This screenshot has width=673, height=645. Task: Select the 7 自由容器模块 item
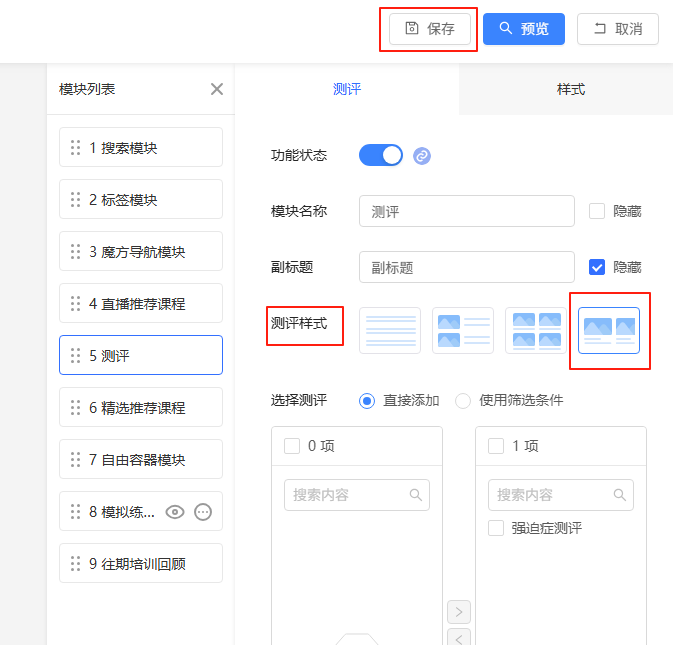coord(141,459)
